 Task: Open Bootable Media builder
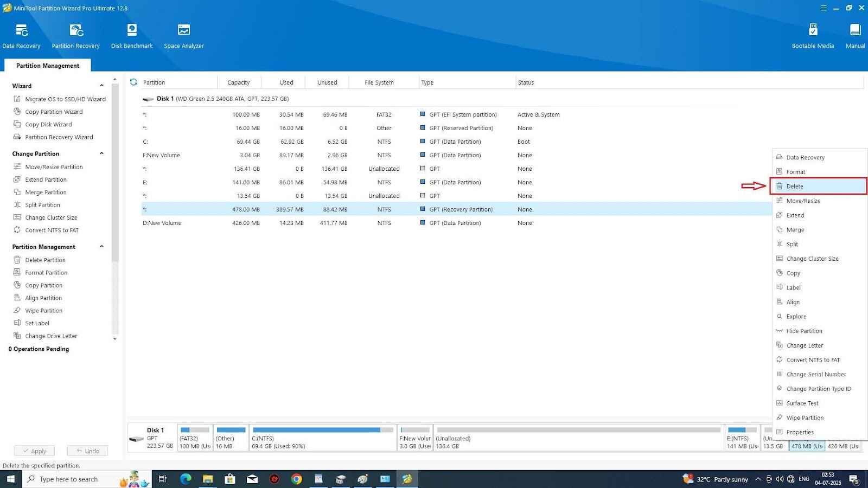pyautogui.click(x=813, y=36)
